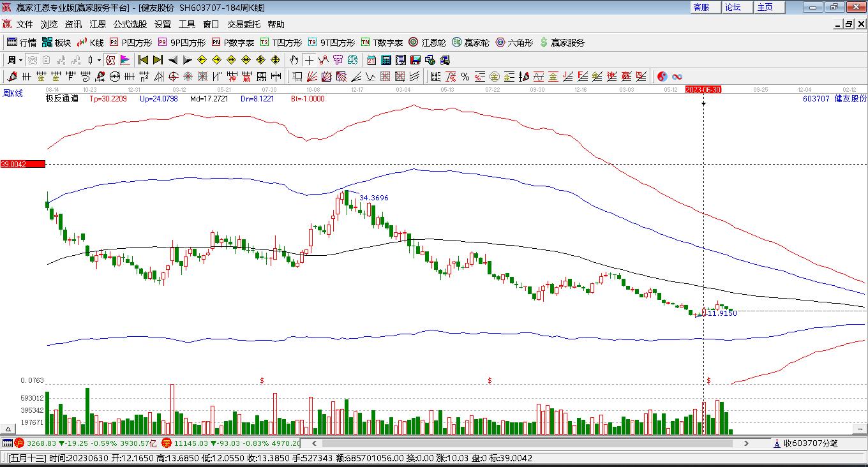Image resolution: width=868 pixels, height=467 pixels.
Task: Activate the crosshair cursor tool
Action: pos(309,60)
